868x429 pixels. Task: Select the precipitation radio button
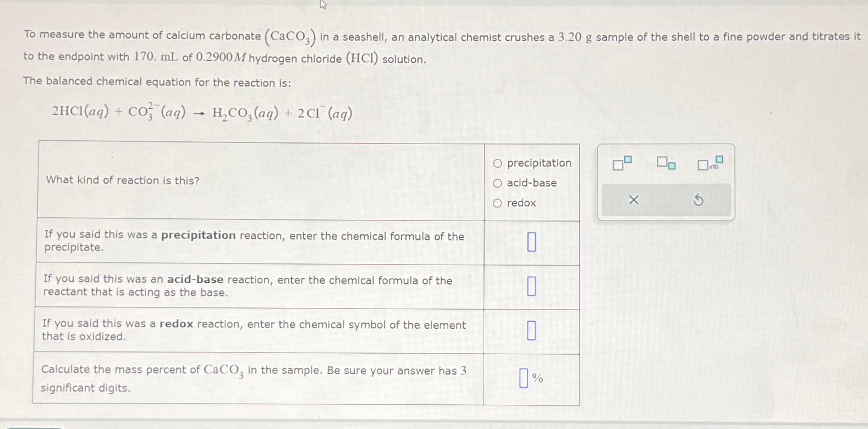[x=497, y=162]
